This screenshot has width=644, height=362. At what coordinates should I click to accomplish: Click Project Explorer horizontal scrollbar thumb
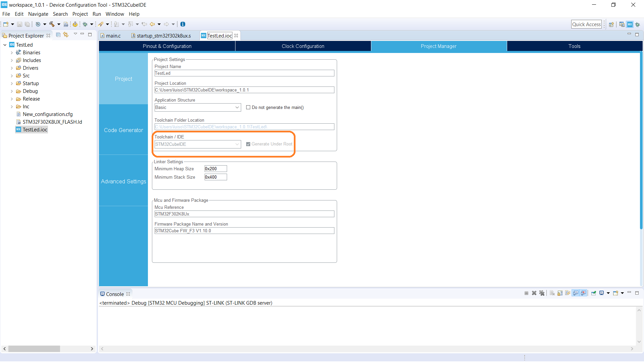point(34,349)
